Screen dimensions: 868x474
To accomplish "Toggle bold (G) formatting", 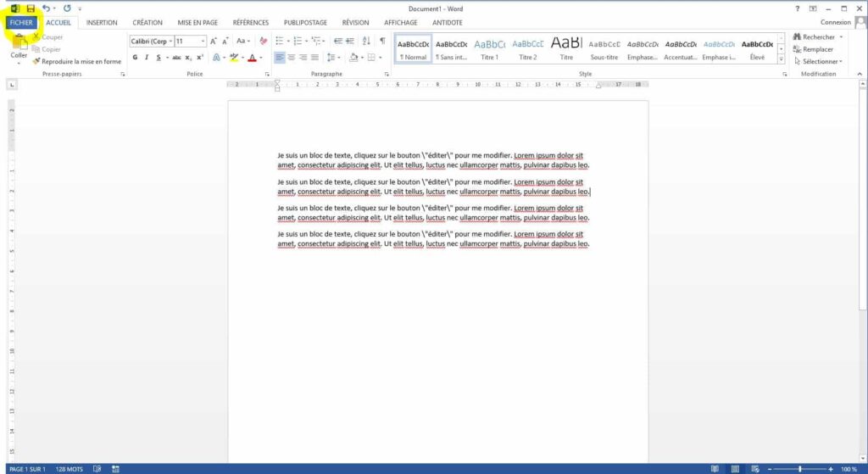I will 135,58.
